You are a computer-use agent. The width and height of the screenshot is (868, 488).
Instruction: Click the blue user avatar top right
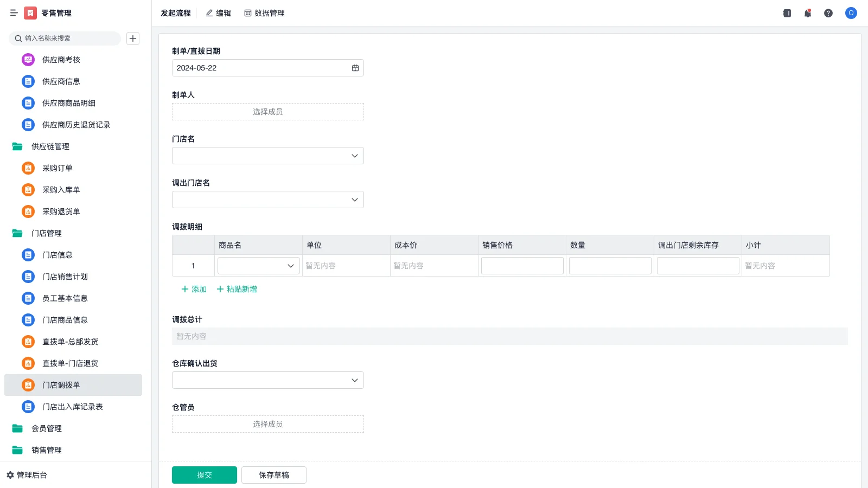[x=851, y=13]
